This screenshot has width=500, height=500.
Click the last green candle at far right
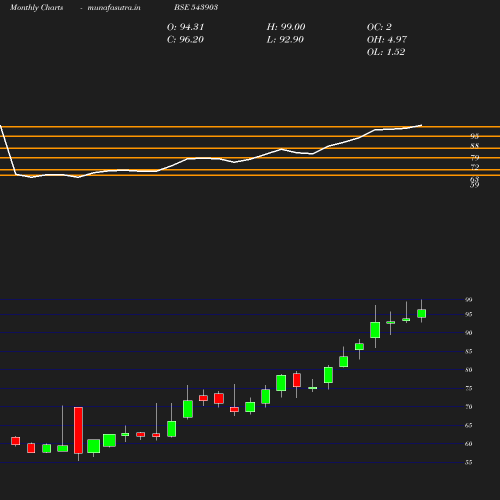(422, 313)
